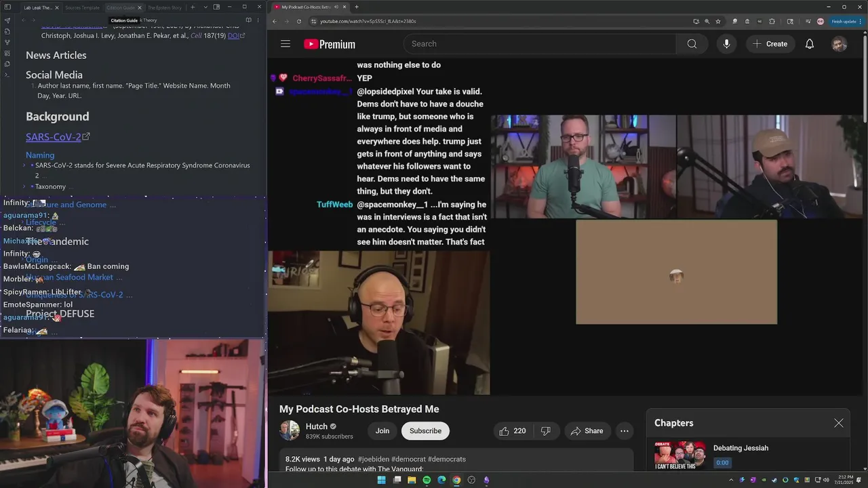Click the Naming heading

40,155
